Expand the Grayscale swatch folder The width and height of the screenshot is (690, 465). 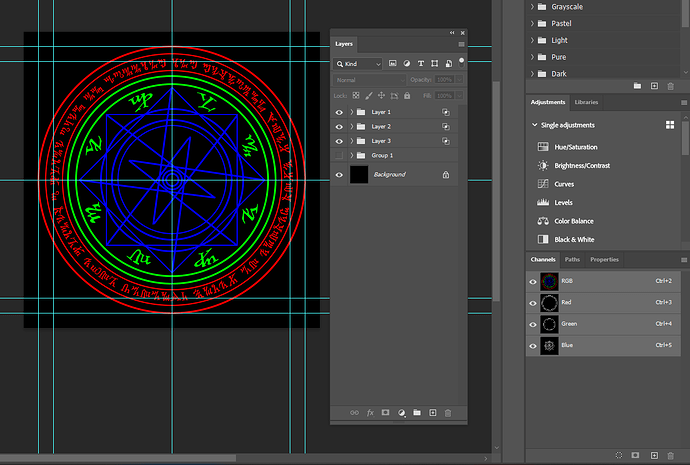tap(532, 7)
